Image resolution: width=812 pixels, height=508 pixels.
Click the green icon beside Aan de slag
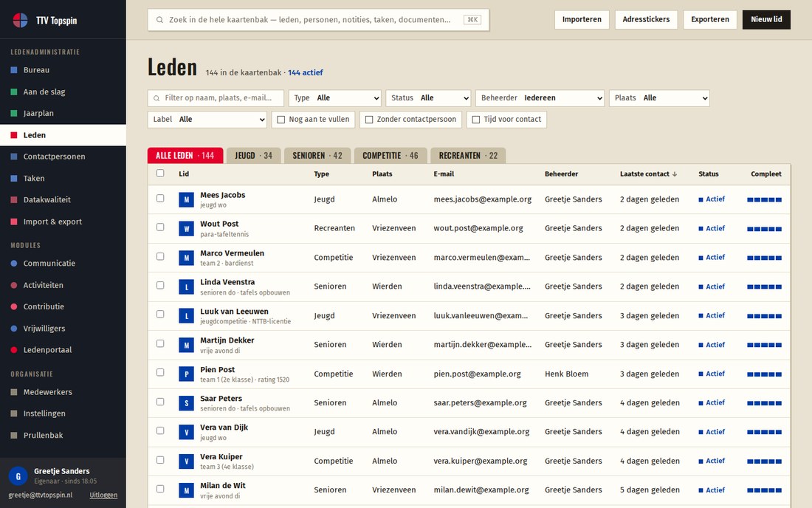(x=14, y=92)
